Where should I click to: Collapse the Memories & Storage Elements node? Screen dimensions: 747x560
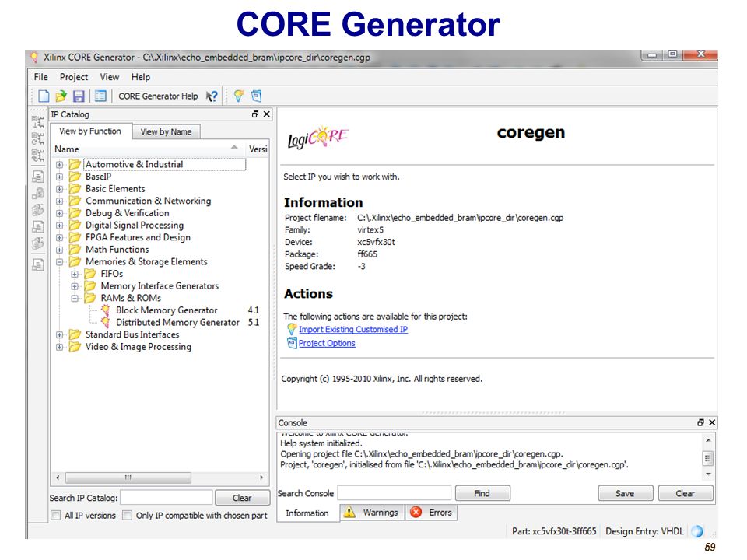pyautogui.click(x=60, y=262)
